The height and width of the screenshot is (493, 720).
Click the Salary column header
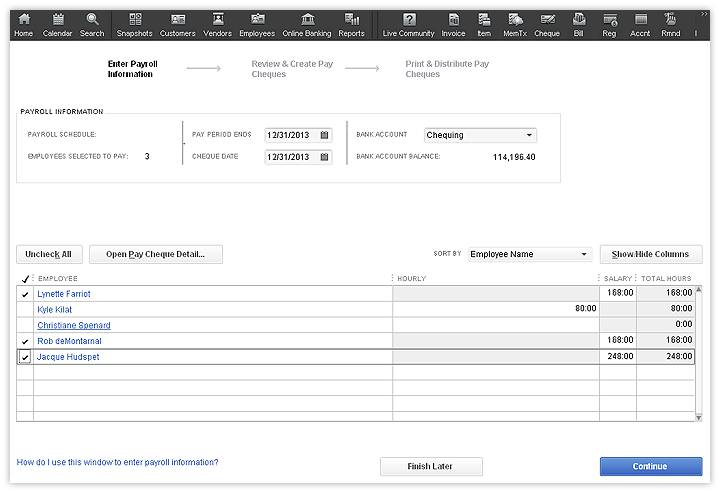pyautogui.click(x=618, y=279)
